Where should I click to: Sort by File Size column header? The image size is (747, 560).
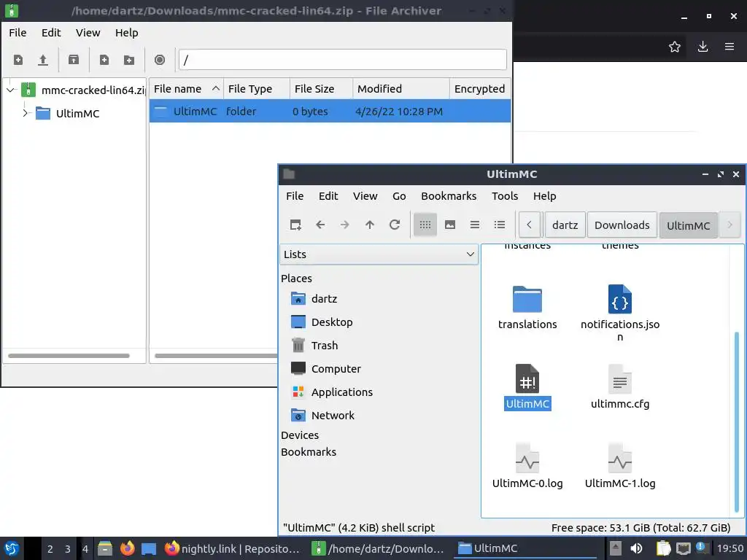click(321, 88)
